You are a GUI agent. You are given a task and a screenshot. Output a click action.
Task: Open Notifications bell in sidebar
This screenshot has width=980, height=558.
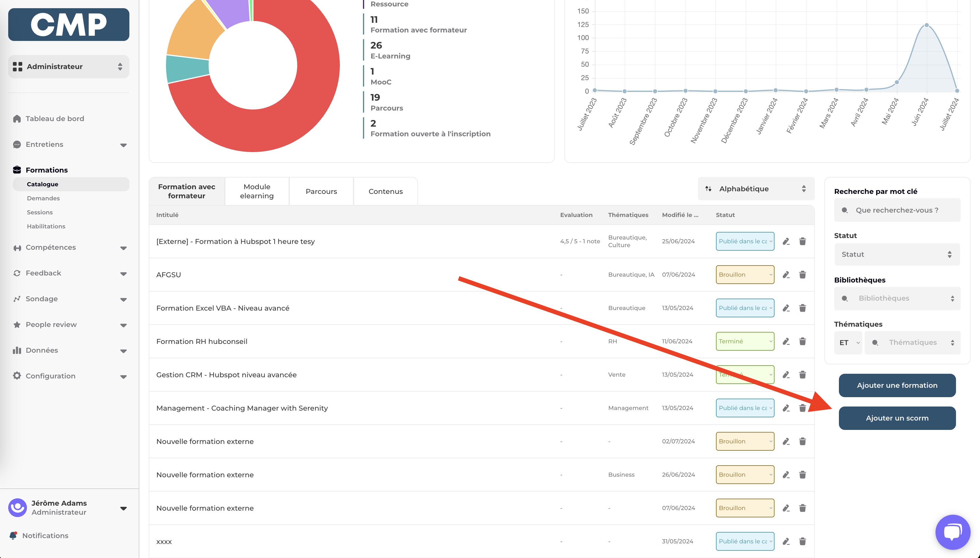(x=45, y=535)
